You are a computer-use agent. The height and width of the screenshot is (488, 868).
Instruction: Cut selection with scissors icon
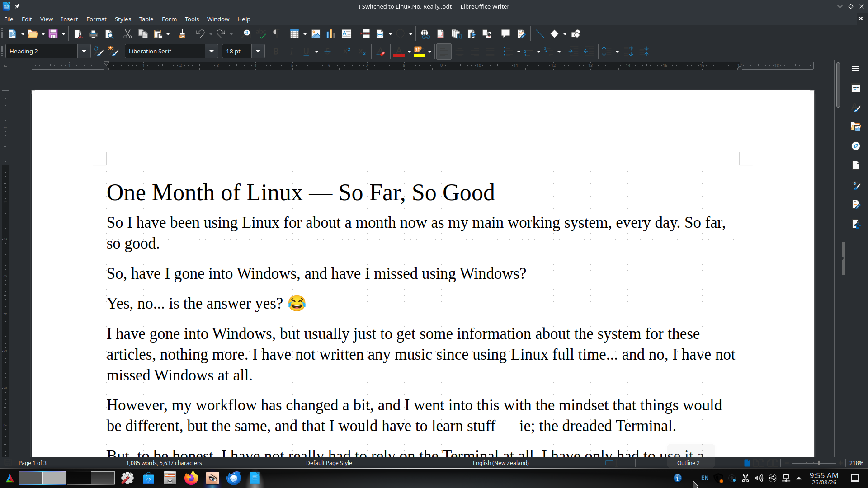127,34
